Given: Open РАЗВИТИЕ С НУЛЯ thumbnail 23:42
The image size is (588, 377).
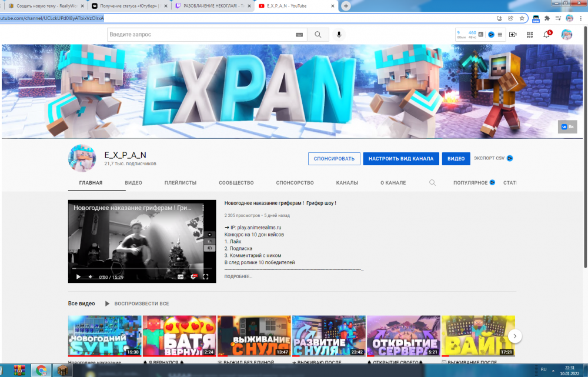Looking at the screenshot, I should coord(329,336).
